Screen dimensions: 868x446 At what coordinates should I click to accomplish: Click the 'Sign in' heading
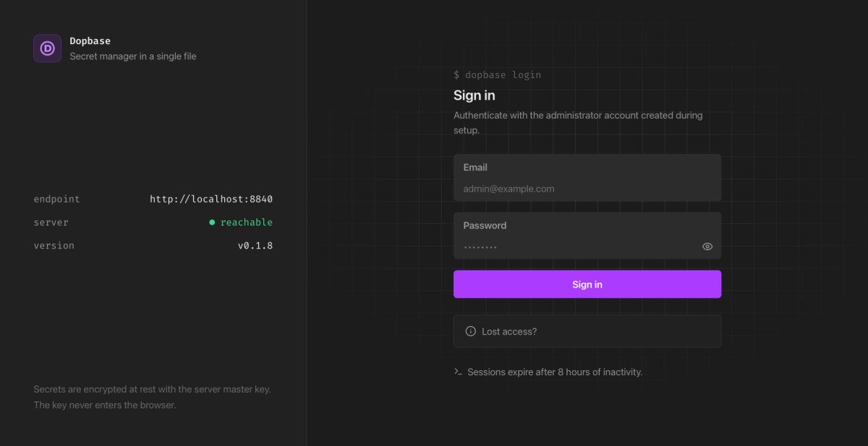point(475,95)
